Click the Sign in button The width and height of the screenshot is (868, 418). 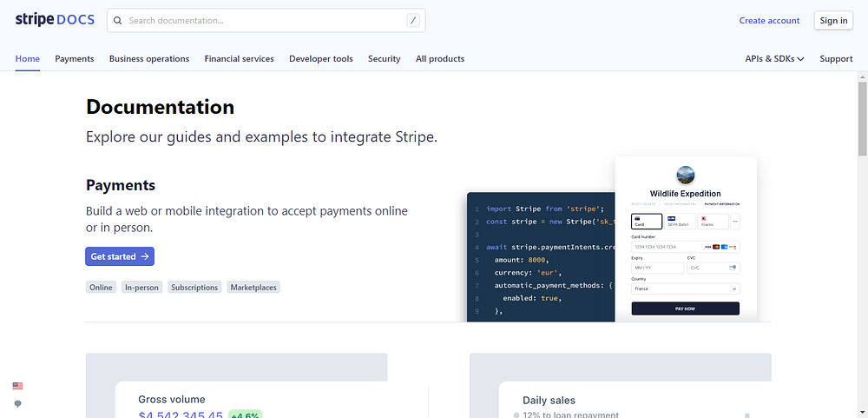(x=833, y=21)
